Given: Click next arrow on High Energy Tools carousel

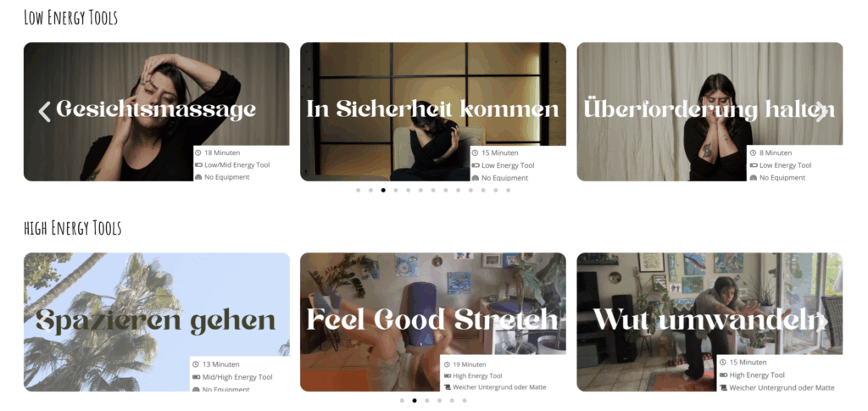Looking at the screenshot, I should pyautogui.click(x=822, y=322).
